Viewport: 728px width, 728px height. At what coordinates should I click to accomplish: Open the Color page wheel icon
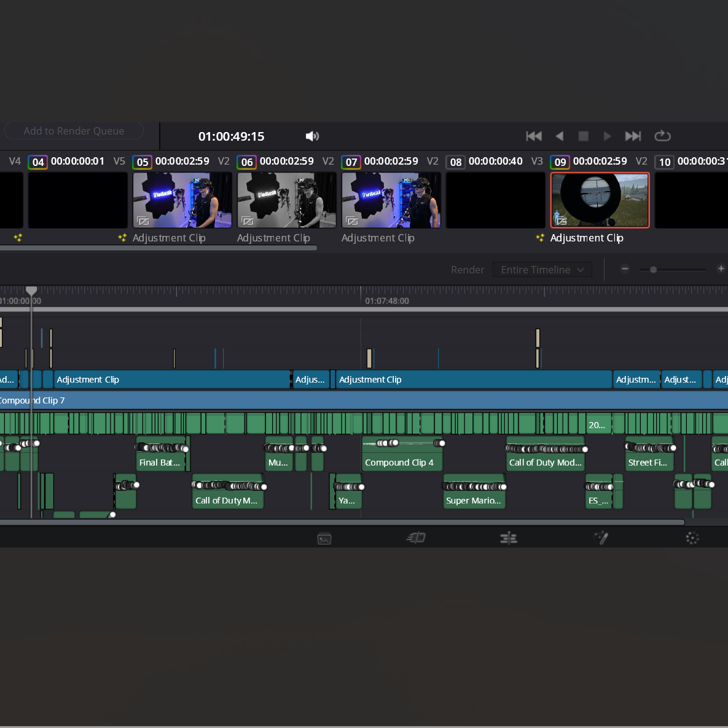pos(692,538)
